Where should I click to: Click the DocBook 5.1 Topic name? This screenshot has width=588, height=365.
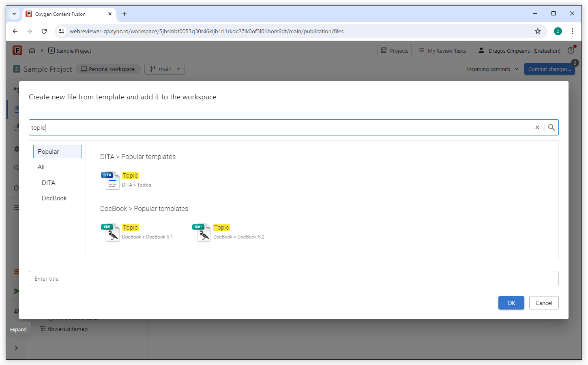[130, 228]
